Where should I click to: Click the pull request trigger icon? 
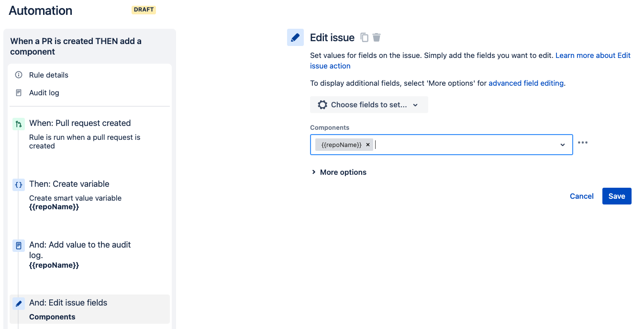(x=19, y=124)
